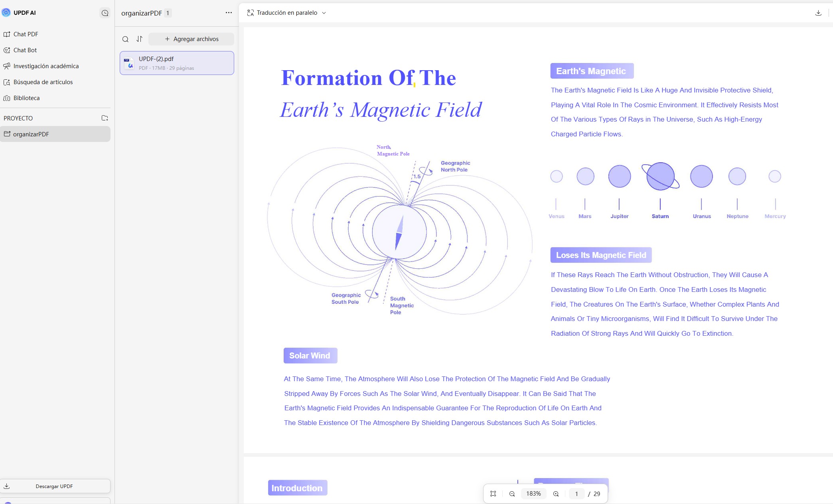
Task: Click the chat history clock icon
Action: pyautogui.click(x=105, y=13)
